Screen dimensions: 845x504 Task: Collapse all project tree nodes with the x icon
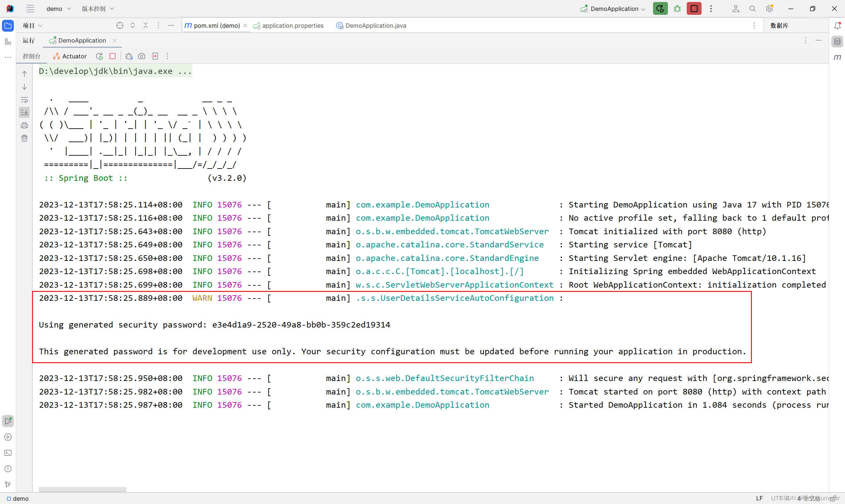click(x=146, y=25)
